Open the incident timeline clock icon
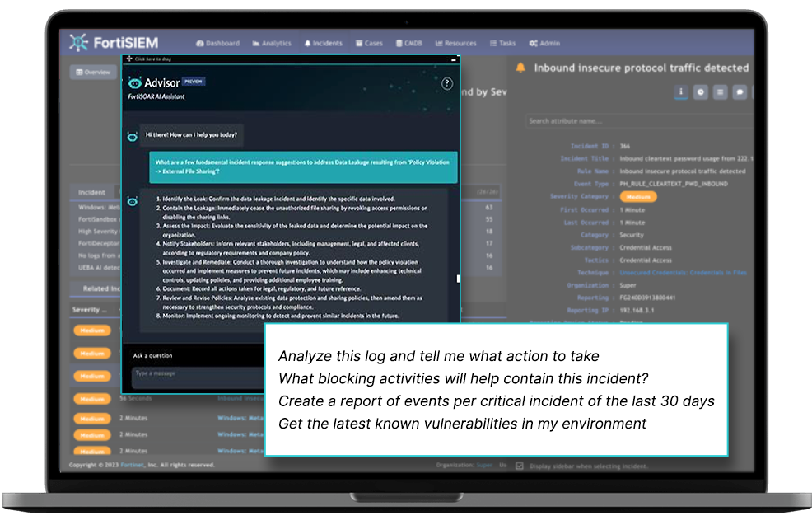This screenshot has width=812, height=525. point(700,92)
